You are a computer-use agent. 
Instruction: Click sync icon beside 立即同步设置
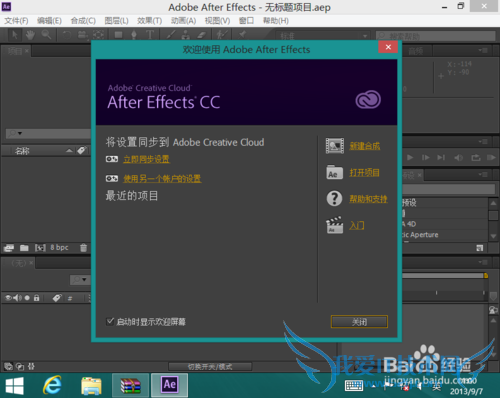click(x=112, y=159)
